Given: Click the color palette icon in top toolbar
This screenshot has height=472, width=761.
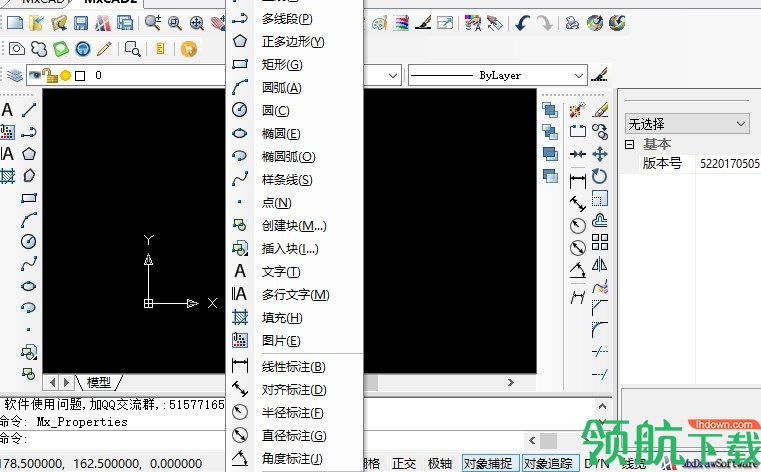Looking at the screenshot, I should (379, 23).
